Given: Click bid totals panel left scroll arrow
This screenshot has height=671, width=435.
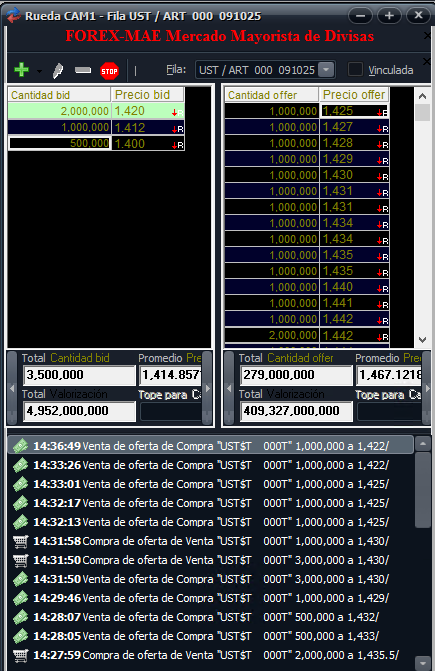Looking at the screenshot, I should 12,389.
